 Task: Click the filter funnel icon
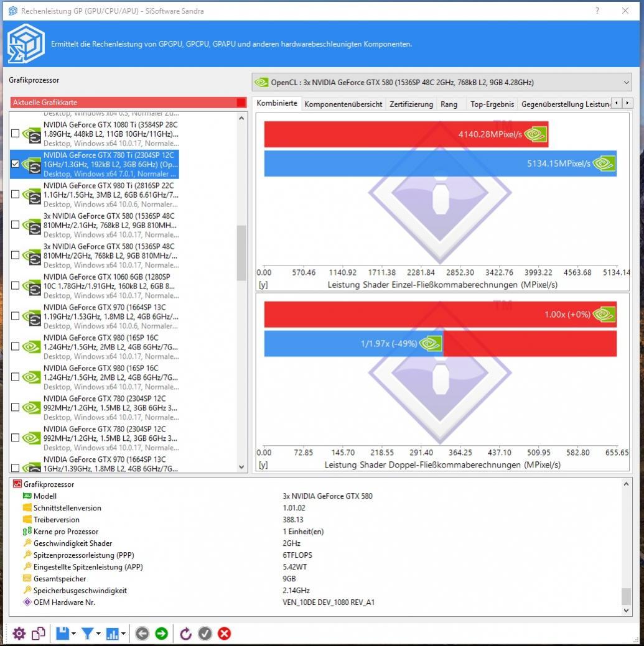click(x=87, y=633)
